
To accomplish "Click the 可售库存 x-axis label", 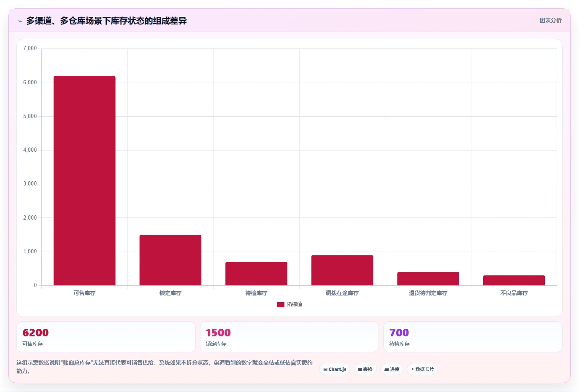I will [x=84, y=293].
